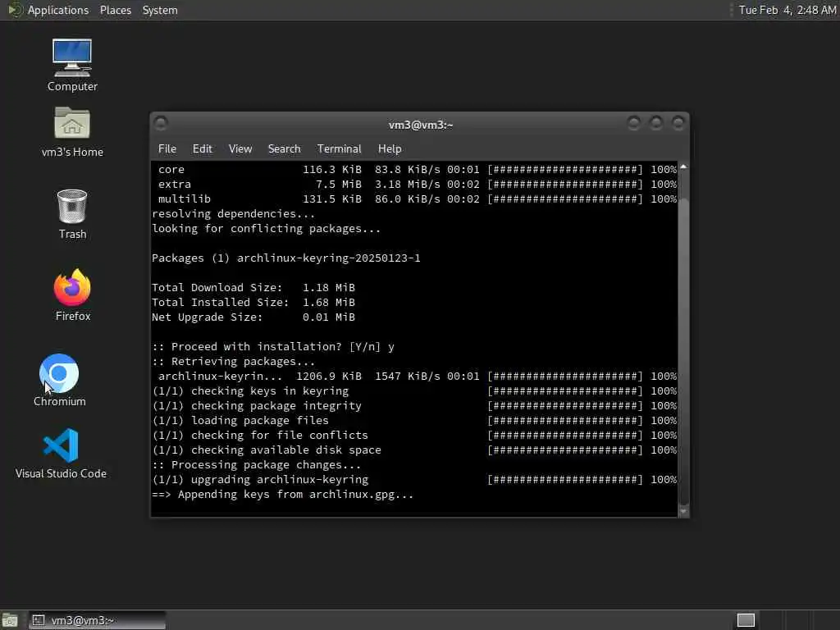
Task: Click the 'Total Installed Size: 1.68 MiB' line
Action: 253,303
